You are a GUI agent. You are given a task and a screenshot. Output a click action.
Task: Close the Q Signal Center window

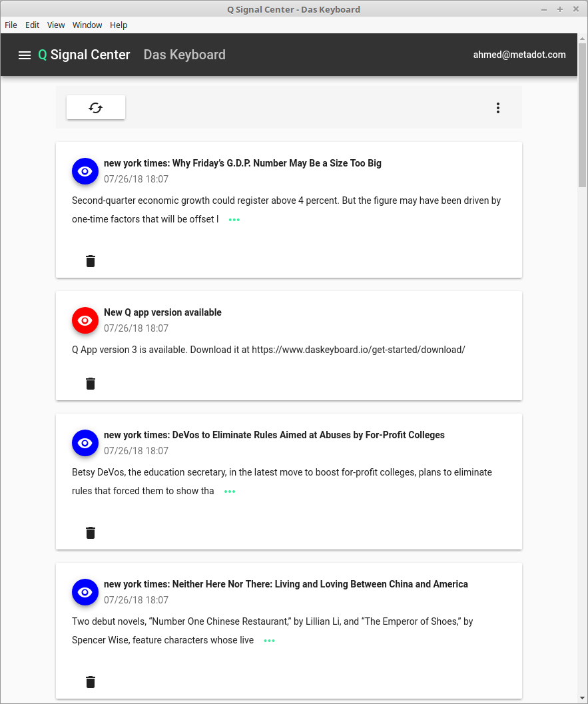click(576, 9)
